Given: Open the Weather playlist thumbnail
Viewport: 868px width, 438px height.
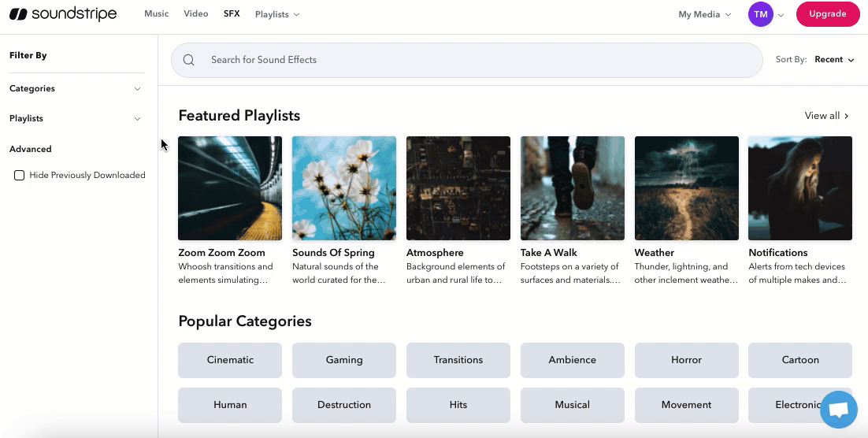Looking at the screenshot, I should [686, 188].
